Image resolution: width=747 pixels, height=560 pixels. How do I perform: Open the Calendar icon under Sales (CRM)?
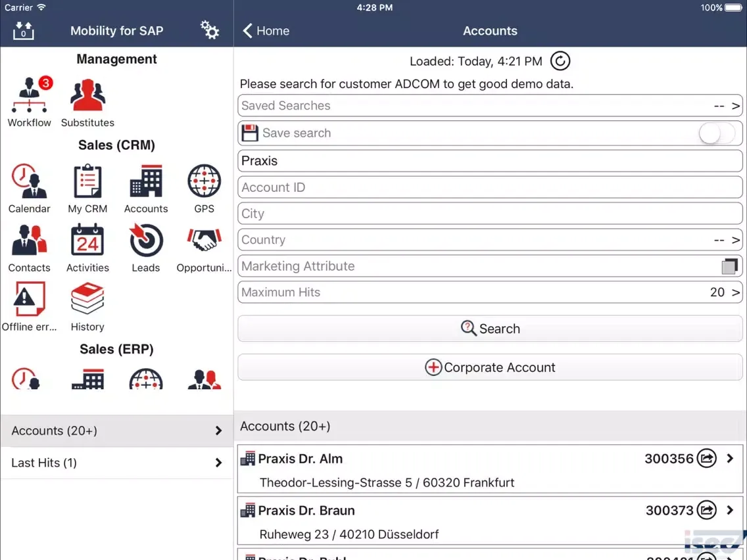click(x=29, y=181)
